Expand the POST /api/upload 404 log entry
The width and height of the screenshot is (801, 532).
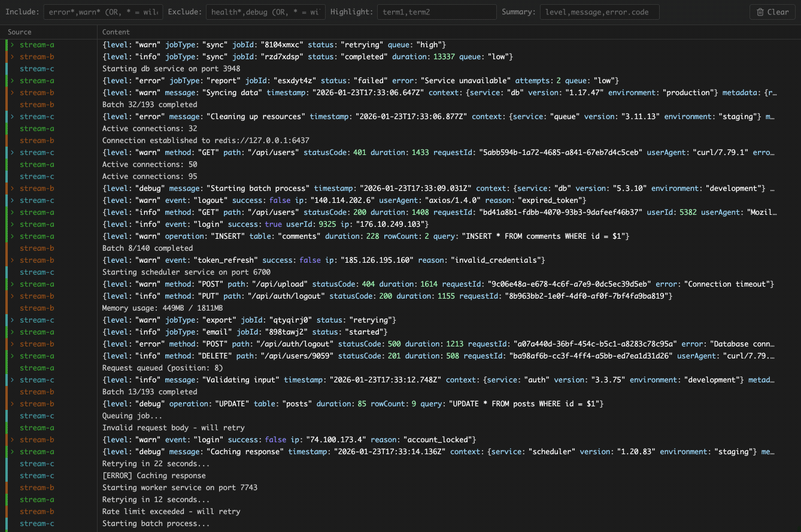pos(11,284)
